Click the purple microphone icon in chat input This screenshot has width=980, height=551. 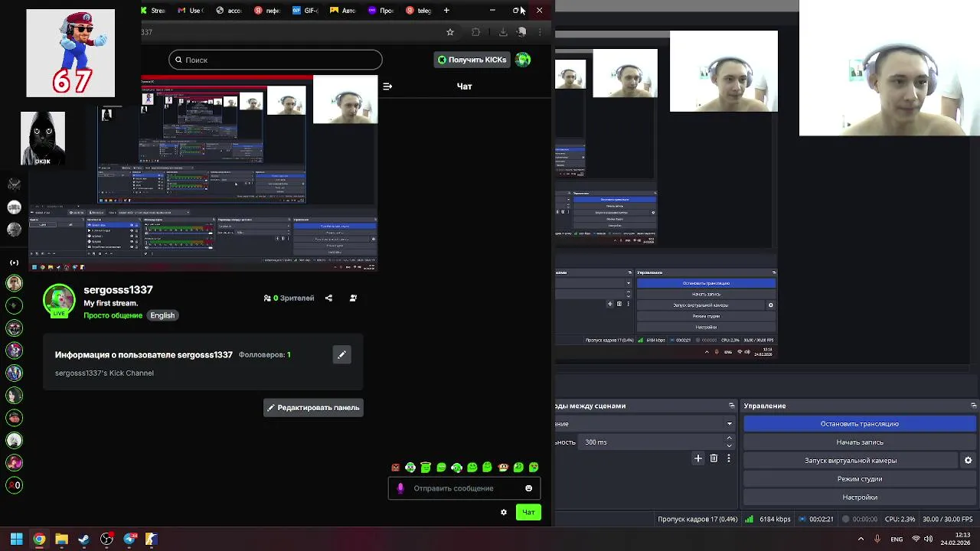pyautogui.click(x=400, y=488)
